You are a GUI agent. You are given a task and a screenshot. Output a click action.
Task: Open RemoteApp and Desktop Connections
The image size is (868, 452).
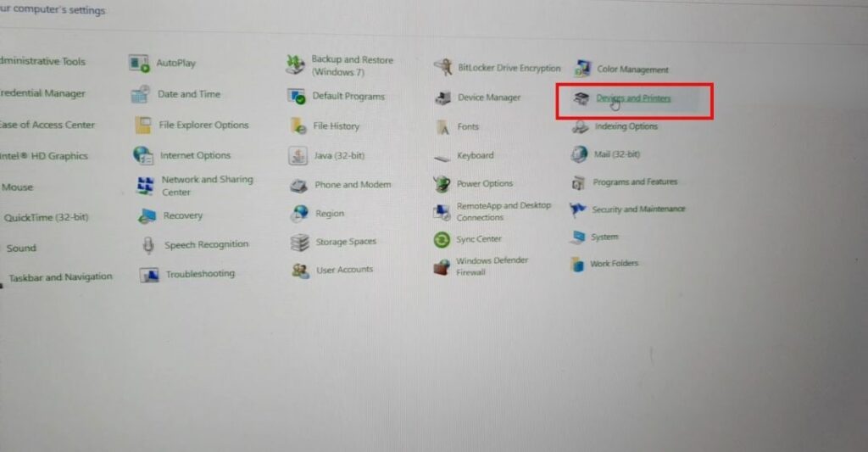504,211
